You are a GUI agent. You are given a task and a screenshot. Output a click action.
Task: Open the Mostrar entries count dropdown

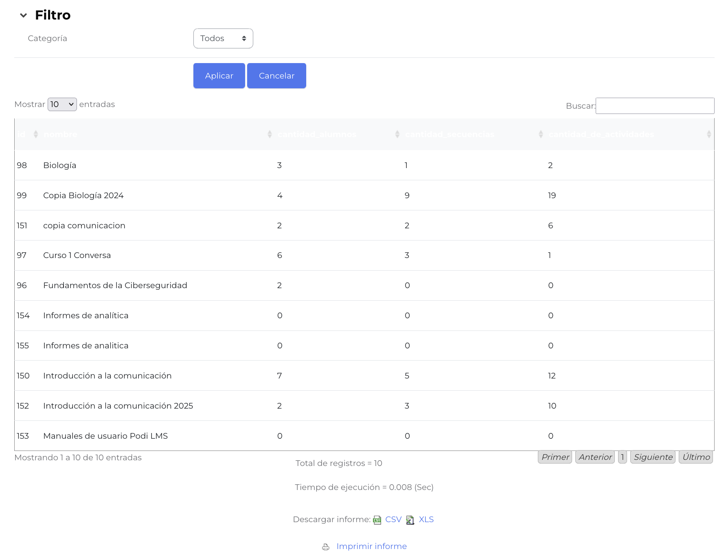[62, 105]
